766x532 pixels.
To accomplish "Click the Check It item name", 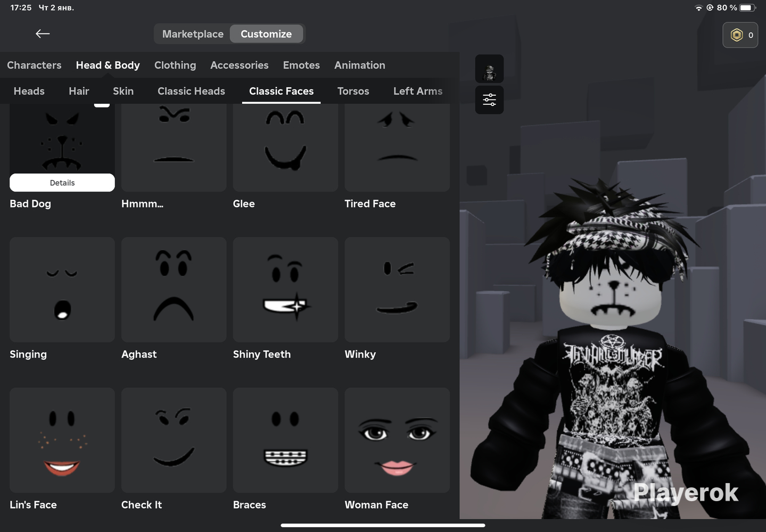I will 142,505.
